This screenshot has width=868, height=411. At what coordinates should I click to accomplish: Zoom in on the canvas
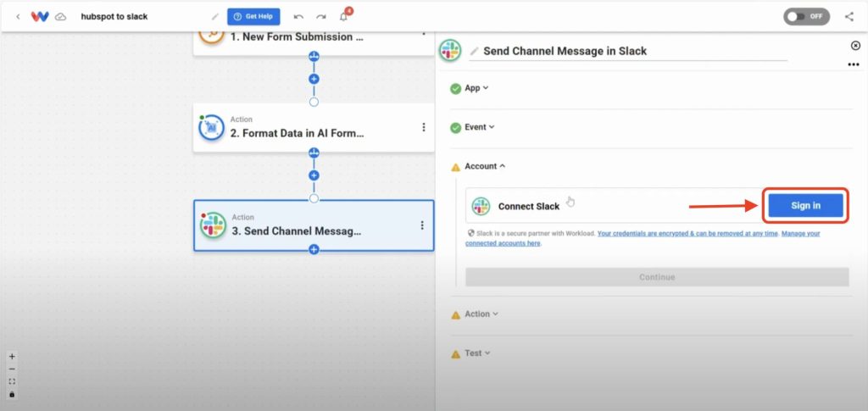click(x=12, y=357)
